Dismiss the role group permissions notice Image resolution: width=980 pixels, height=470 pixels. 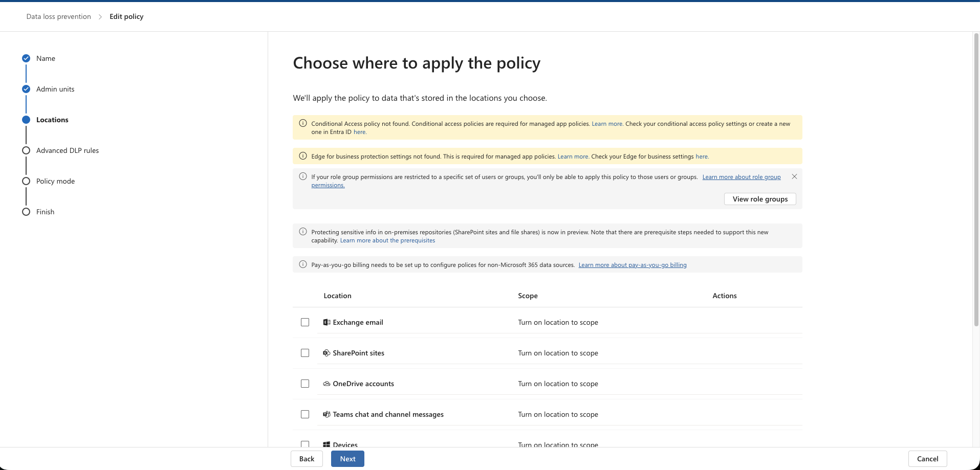(x=794, y=176)
